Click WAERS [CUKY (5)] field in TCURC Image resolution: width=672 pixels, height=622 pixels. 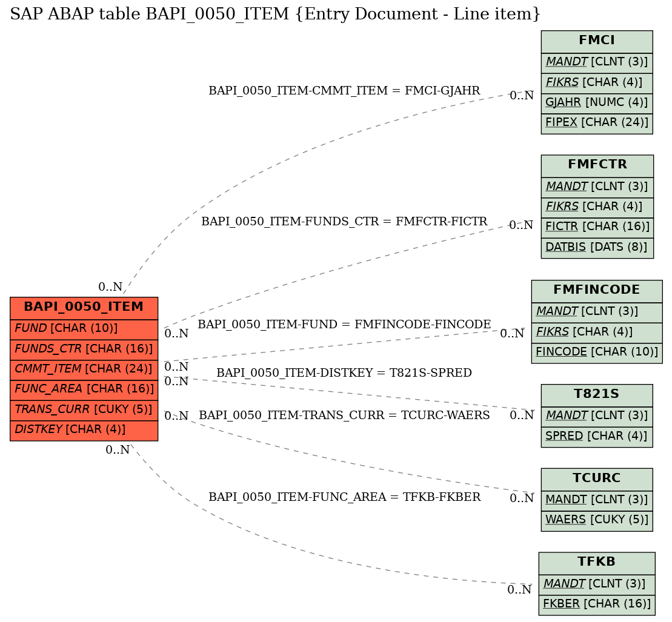(x=597, y=520)
